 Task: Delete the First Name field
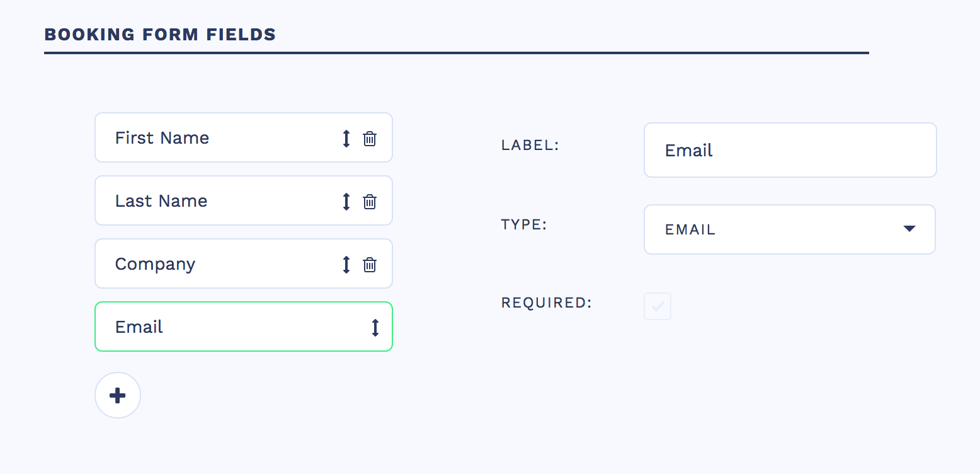[370, 139]
